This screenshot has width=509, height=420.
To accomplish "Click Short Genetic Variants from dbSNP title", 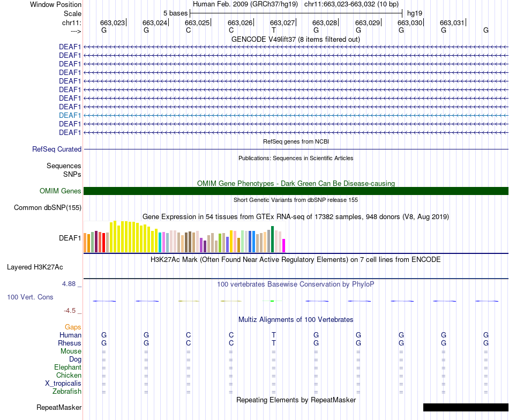I will coord(296,200).
